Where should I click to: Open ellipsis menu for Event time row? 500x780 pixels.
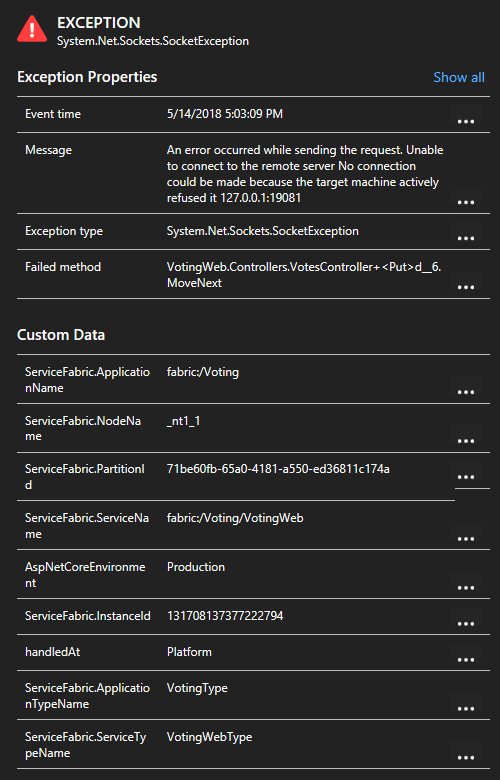[466, 121]
